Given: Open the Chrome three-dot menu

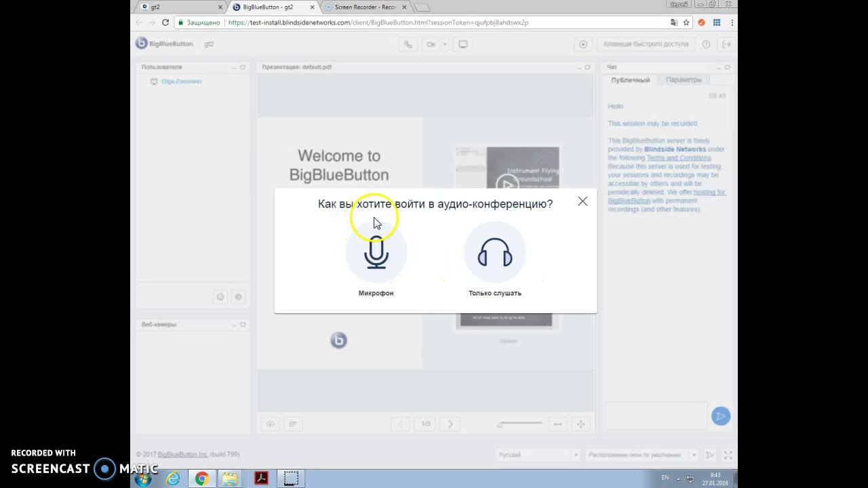Looking at the screenshot, I should coord(732,22).
